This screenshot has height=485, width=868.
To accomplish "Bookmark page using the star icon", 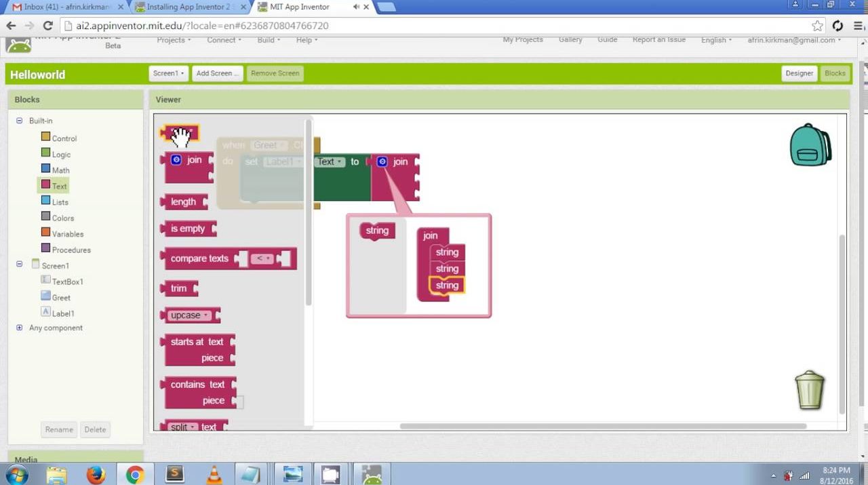I will click(818, 26).
